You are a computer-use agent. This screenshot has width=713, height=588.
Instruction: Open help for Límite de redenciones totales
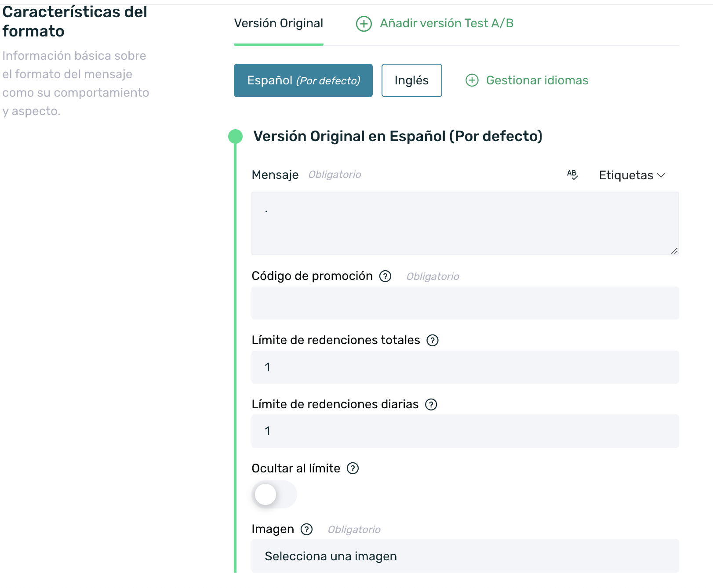pos(433,340)
